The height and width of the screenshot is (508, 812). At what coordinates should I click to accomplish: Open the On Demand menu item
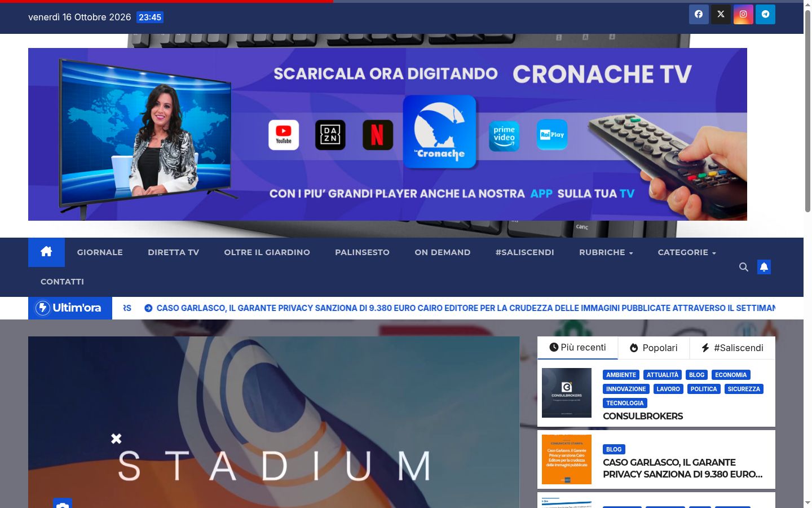[443, 252]
